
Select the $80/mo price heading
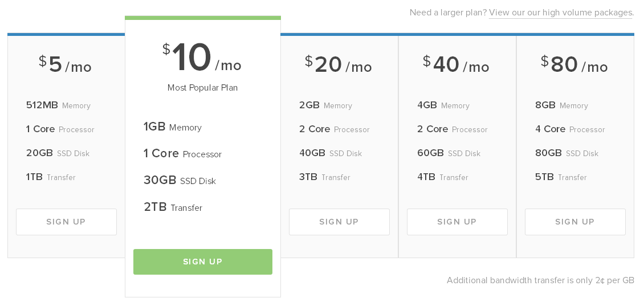pos(574,65)
